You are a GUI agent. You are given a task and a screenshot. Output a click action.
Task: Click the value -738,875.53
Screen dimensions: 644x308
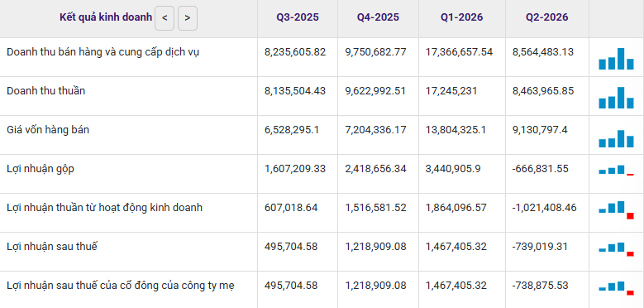click(541, 286)
